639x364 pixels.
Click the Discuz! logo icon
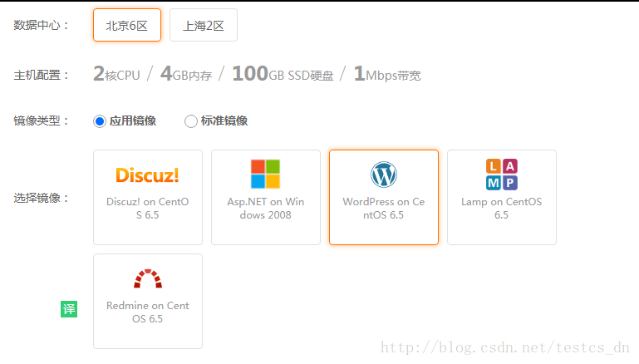(147, 175)
